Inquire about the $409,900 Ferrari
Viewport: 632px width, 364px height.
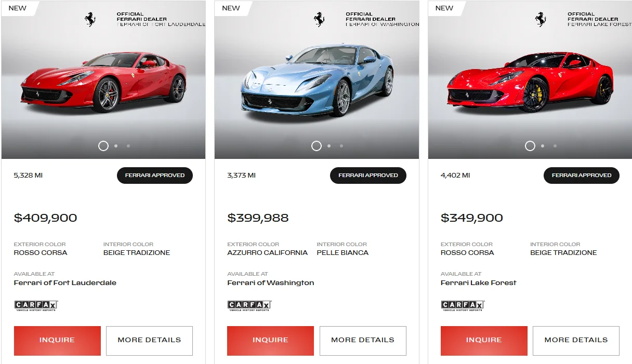(57, 341)
